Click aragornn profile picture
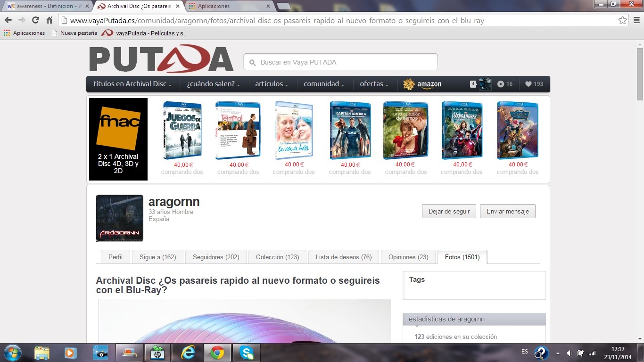The image size is (644, 362). [x=120, y=218]
